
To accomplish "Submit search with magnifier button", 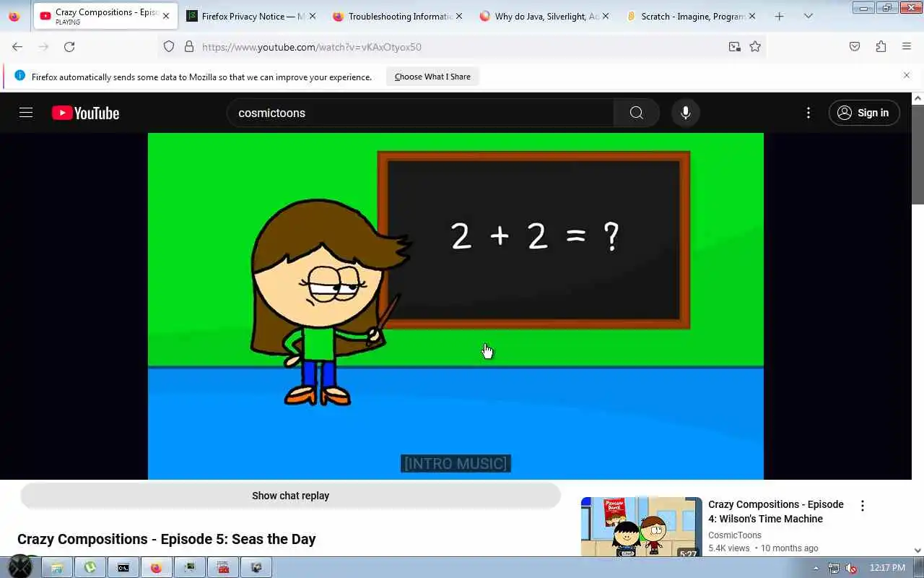I will point(636,113).
